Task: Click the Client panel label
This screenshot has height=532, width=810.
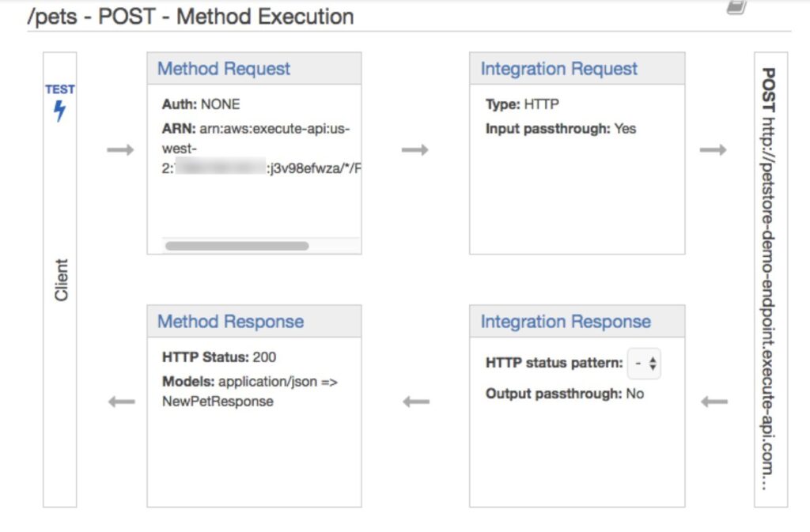Action: 61,277
